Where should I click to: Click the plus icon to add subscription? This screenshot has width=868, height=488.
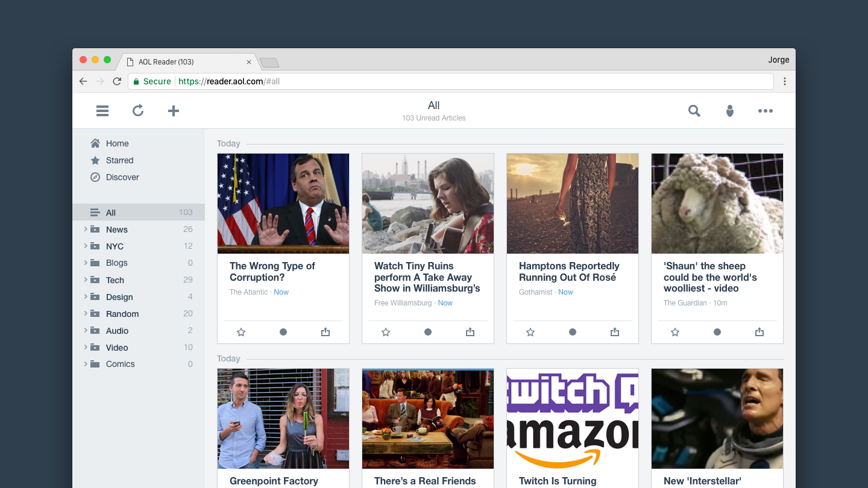pos(174,111)
